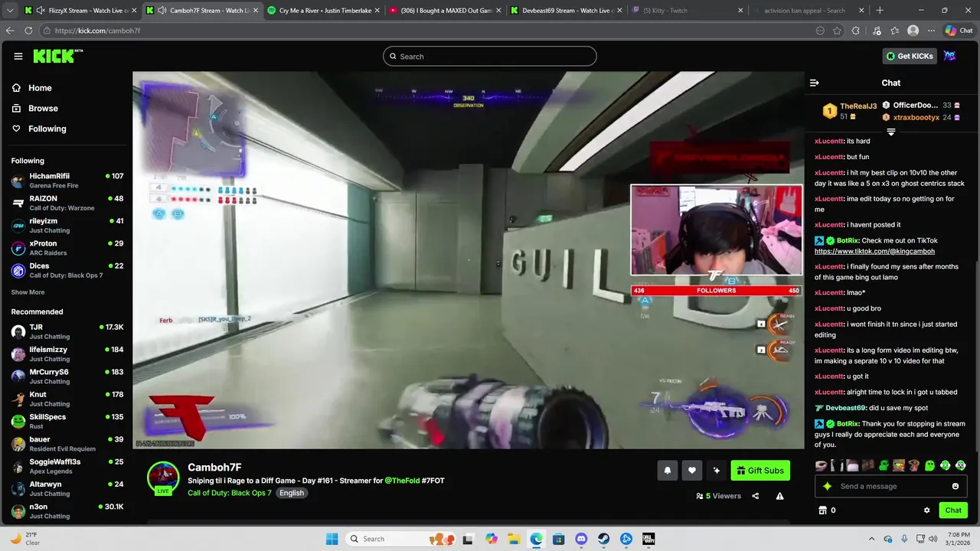Report stream using warning triangle icon
This screenshot has width=980, height=551.
click(x=780, y=496)
